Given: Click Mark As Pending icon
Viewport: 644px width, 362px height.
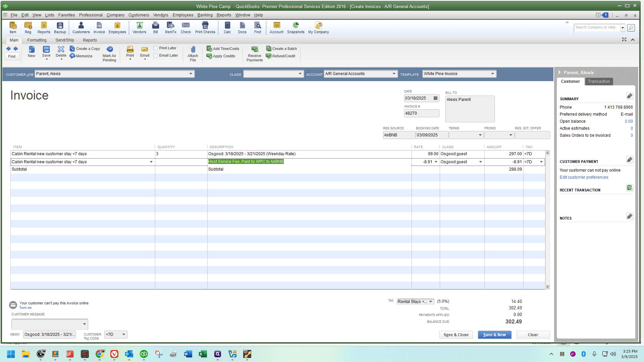Looking at the screenshot, I should click(109, 54).
